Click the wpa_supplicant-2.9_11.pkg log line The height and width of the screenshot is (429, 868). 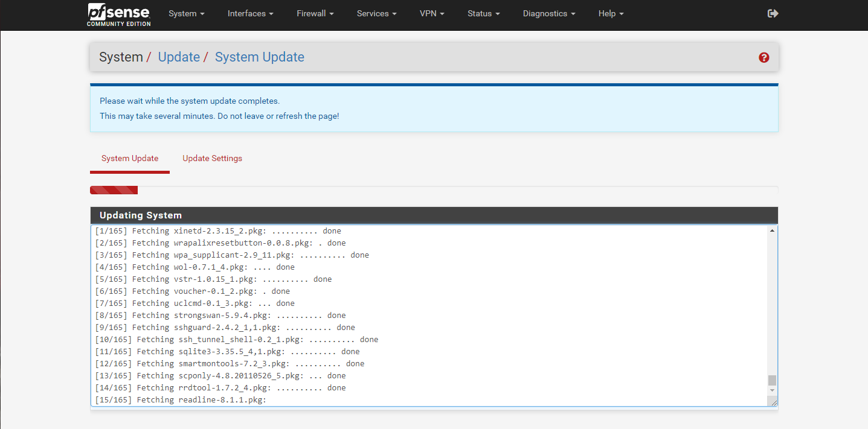(232, 255)
